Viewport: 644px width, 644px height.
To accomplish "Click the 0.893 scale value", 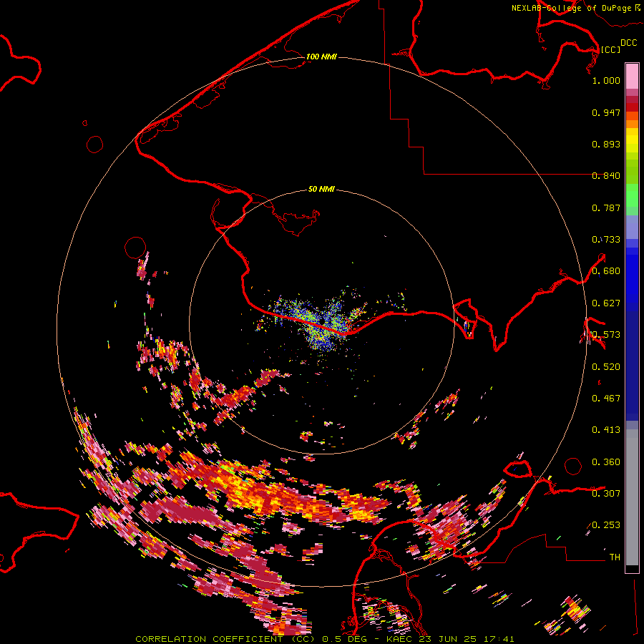I will coord(606,144).
